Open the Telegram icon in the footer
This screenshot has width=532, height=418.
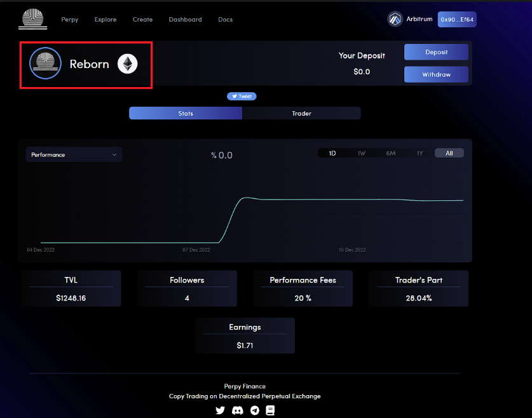(254, 410)
